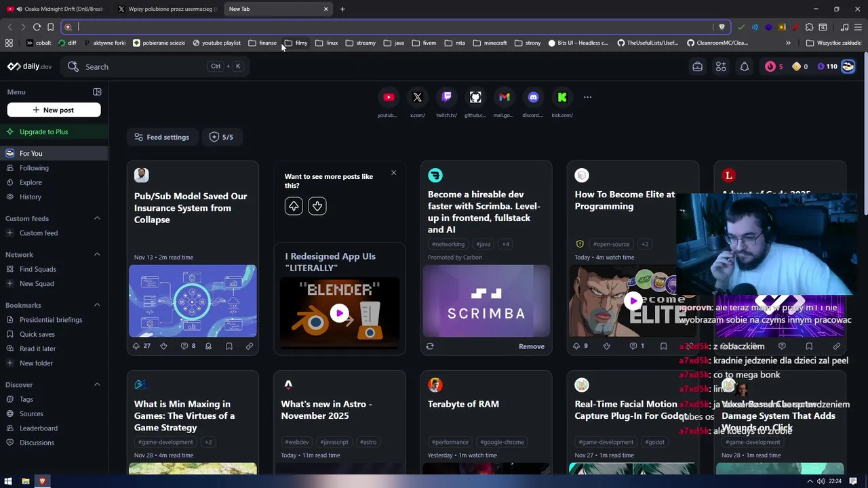Image resolution: width=868 pixels, height=488 pixels.
Task: Play the 'I Redesigned App UIs' video thumbnail
Action: pyautogui.click(x=339, y=313)
